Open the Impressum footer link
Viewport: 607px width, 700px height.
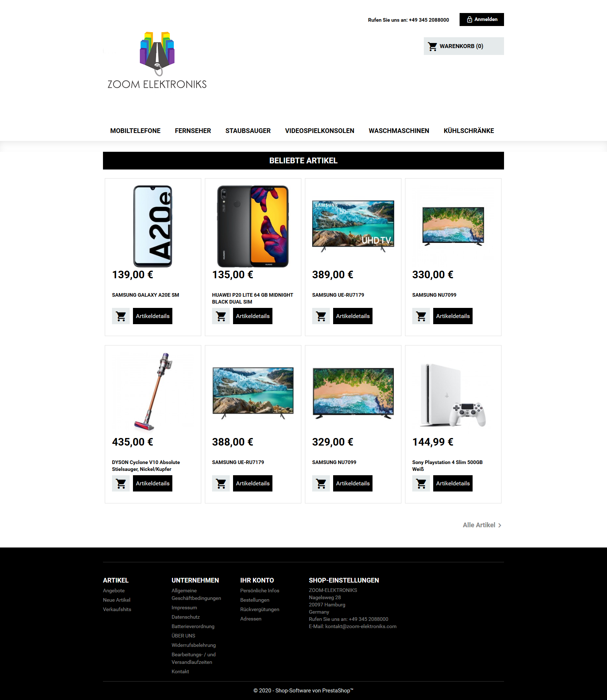[184, 608]
